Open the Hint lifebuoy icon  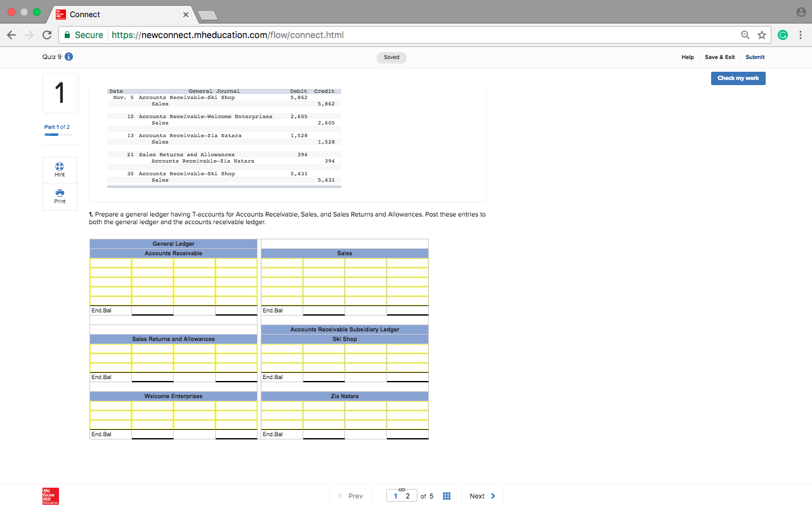pyautogui.click(x=60, y=165)
